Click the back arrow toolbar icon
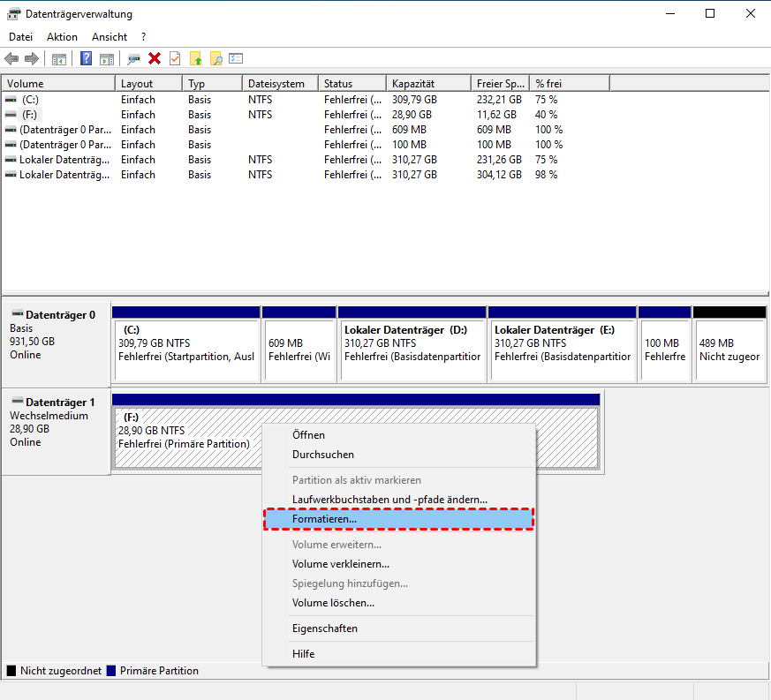The image size is (771, 700). pyautogui.click(x=11, y=59)
